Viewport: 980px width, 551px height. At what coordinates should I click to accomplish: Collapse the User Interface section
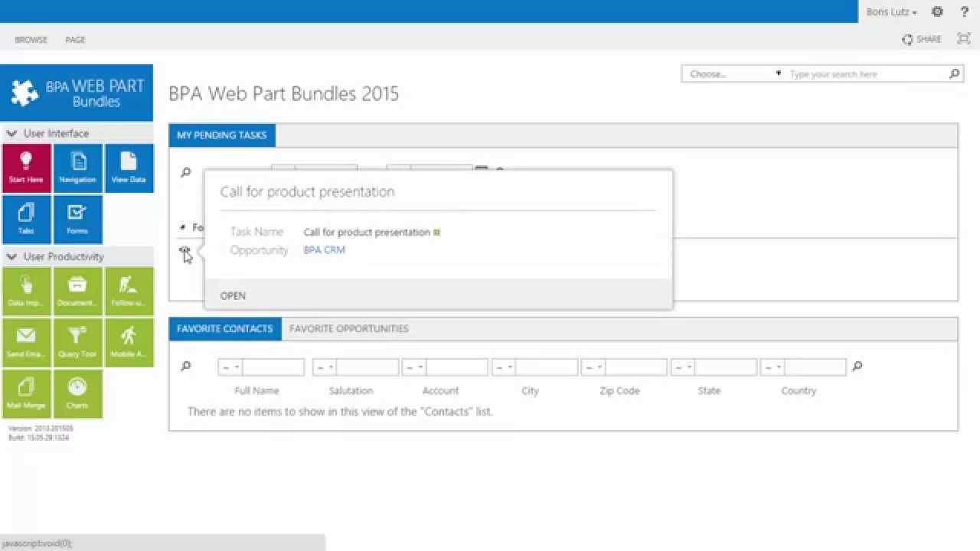[11, 133]
